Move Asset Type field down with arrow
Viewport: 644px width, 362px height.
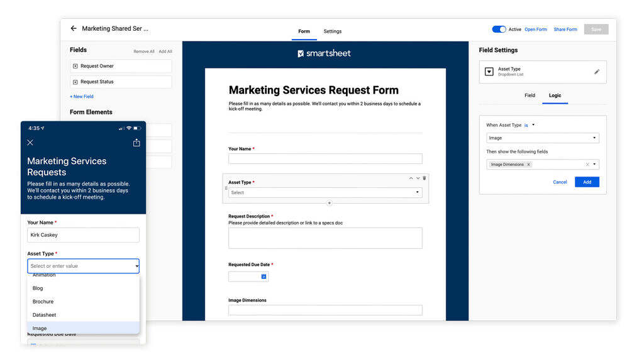pyautogui.click(x=418, y=178)
